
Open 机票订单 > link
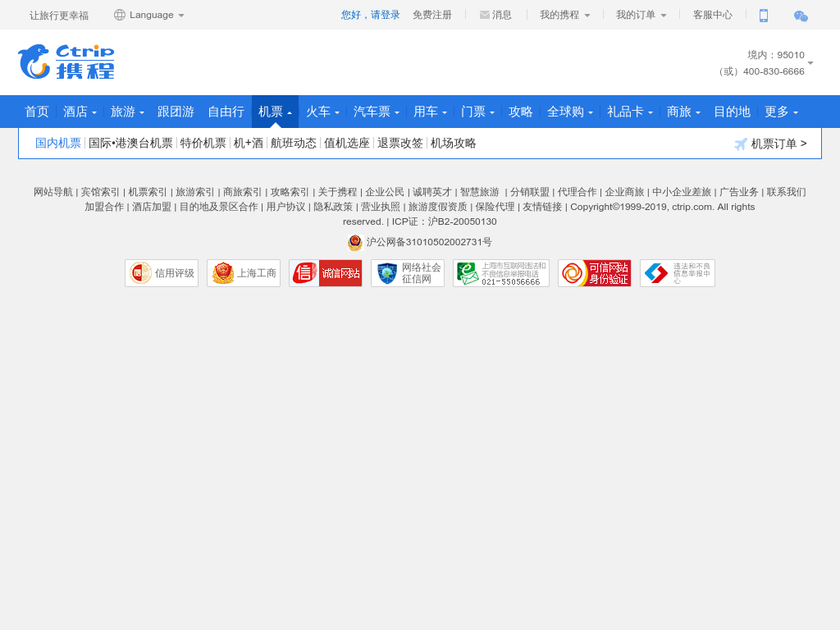click(x=779, y=144)
